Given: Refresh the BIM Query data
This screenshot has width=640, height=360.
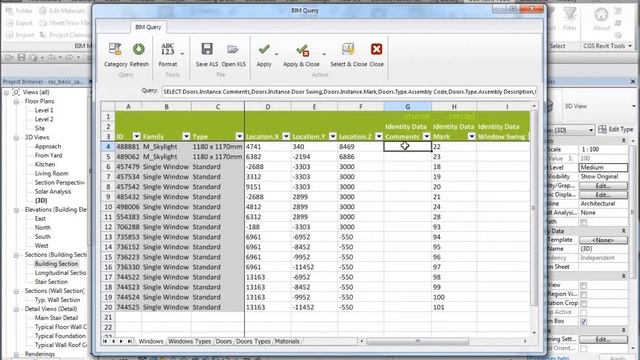Looking at the screenshot, I should pos(139,49).
